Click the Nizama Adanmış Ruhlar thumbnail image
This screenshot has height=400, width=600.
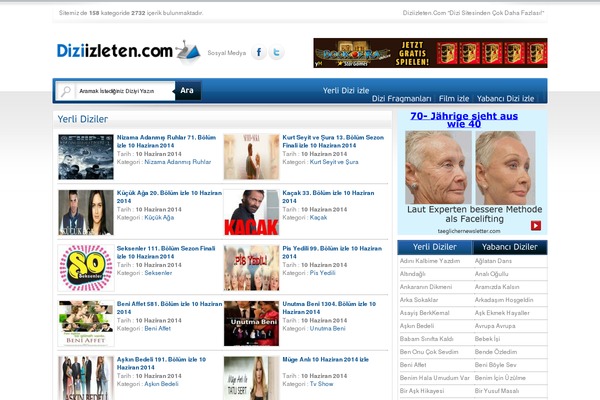point(86,157)
